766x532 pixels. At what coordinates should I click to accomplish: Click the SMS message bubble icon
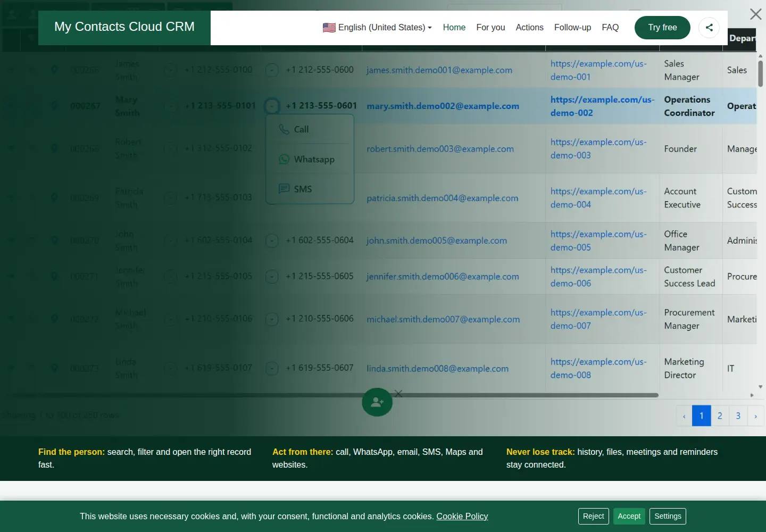(x=284, y=189)
